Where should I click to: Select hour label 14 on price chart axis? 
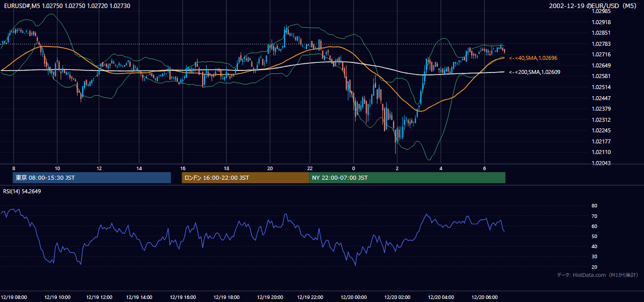pos(139,168)
